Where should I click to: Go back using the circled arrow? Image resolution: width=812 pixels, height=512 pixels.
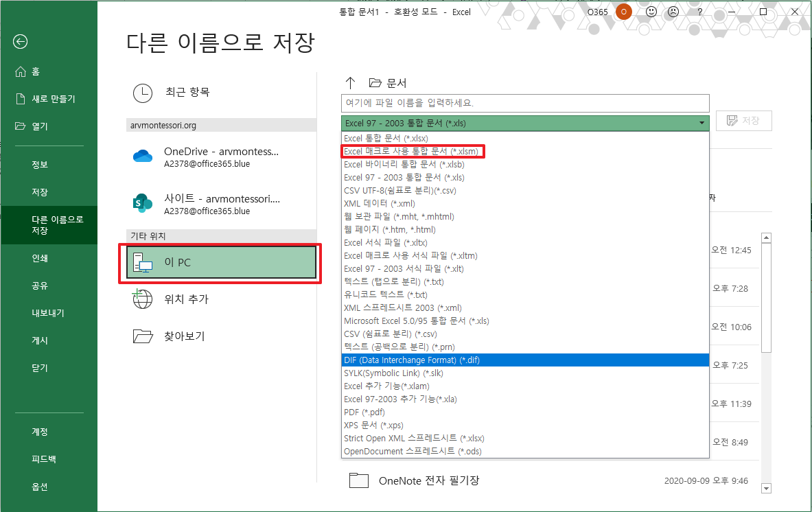[20, 41]
